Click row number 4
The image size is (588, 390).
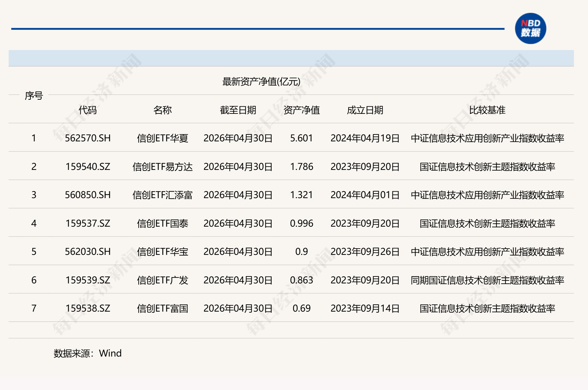[34, 223]
